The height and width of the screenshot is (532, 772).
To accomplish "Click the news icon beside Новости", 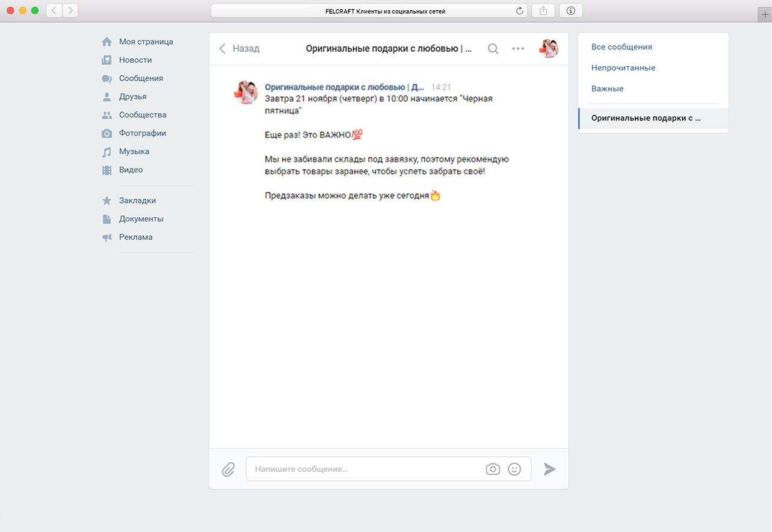I will pos(107,60).
